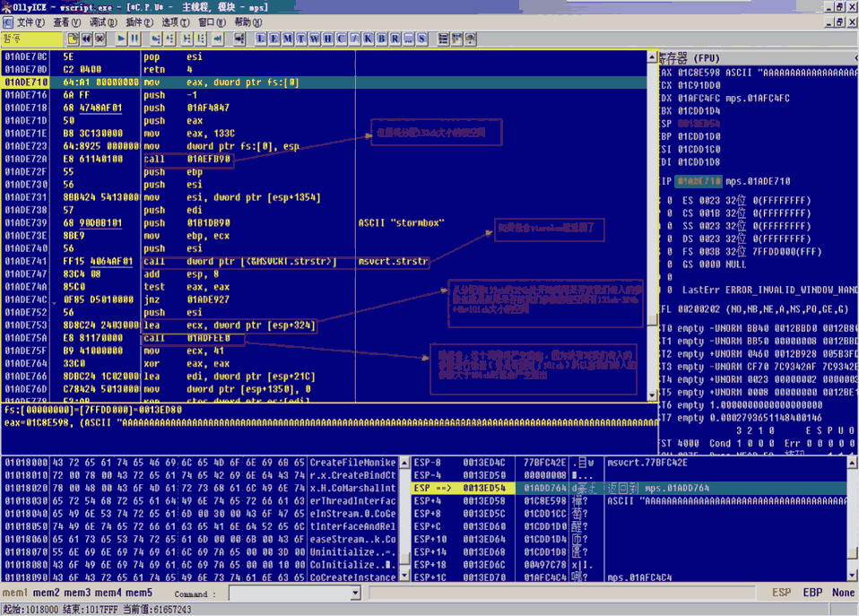The image size is (859, 616).
Task: Switch to the mem3 tab
Action: (75, 593)
